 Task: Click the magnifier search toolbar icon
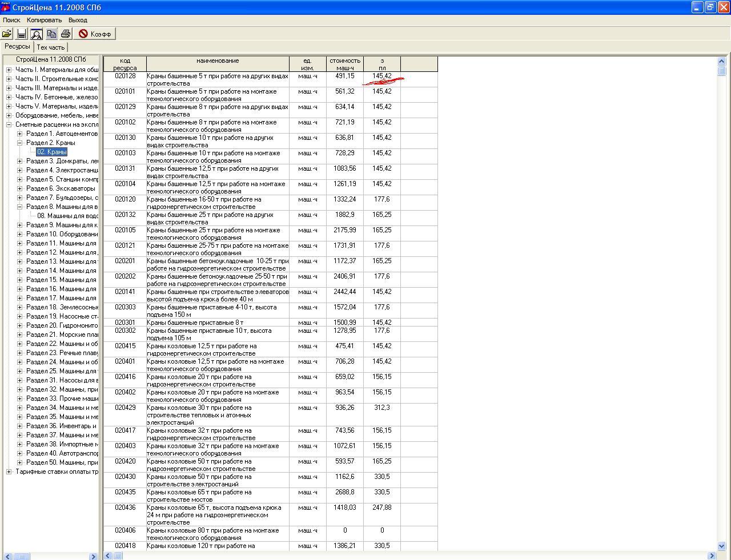[x=37, y=34]
